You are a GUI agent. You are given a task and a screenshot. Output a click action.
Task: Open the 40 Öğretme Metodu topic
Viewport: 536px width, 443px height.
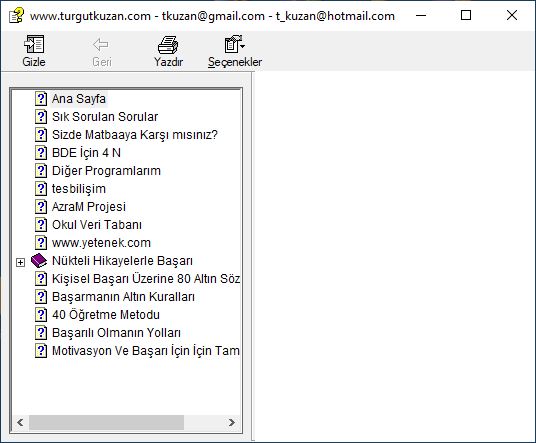(106, 314)
